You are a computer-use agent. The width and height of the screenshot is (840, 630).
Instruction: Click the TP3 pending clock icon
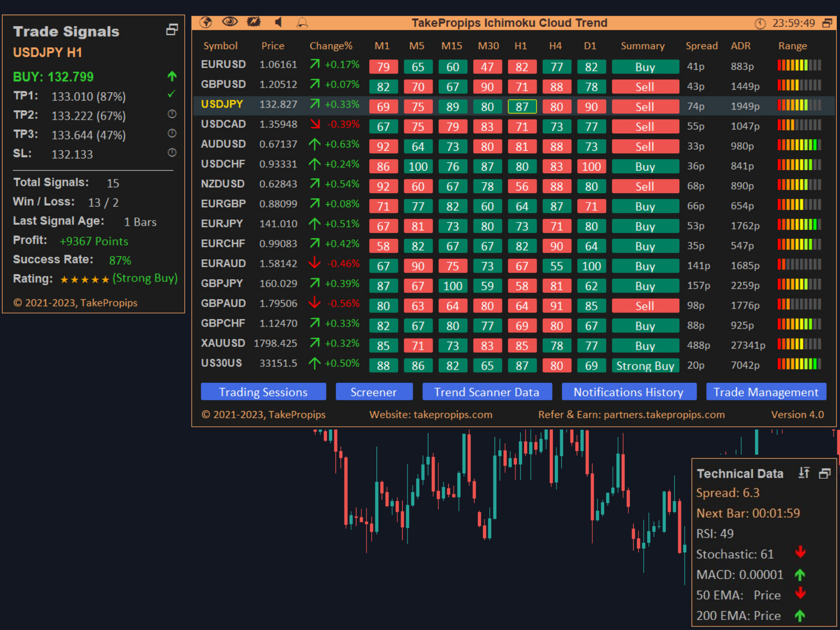[172, 133]
